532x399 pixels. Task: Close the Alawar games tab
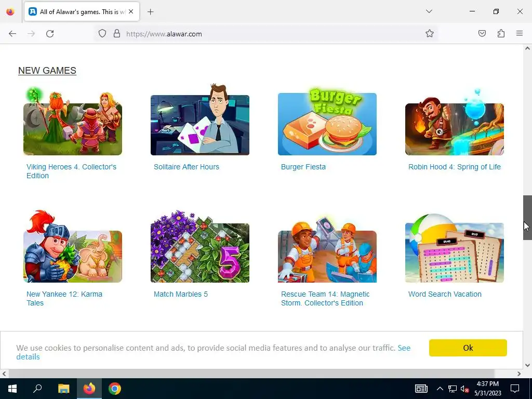[x=131, y=11]
